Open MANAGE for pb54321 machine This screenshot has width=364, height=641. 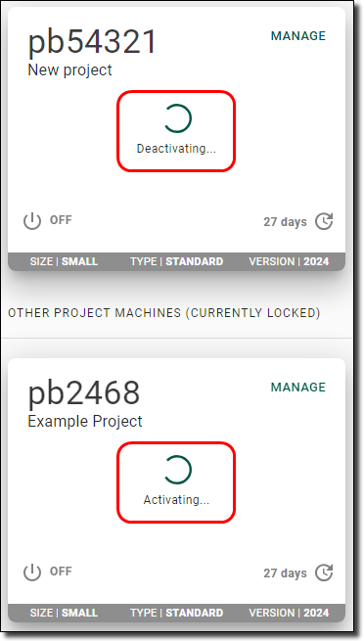pos(298,36)
